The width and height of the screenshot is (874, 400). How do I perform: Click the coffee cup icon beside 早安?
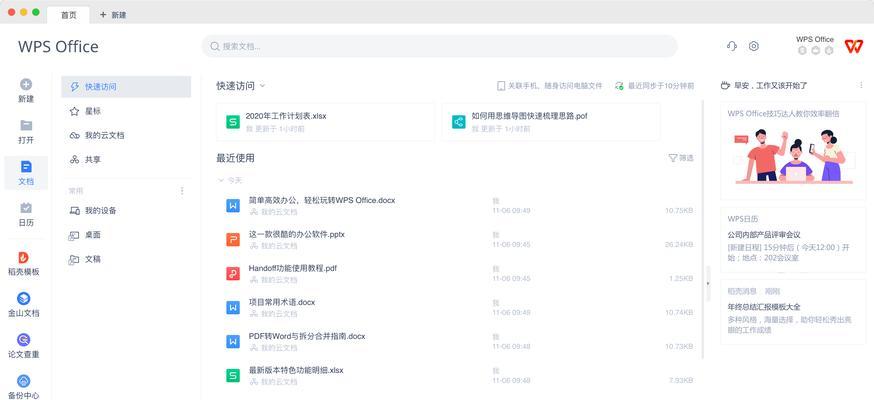pos(725,85)
